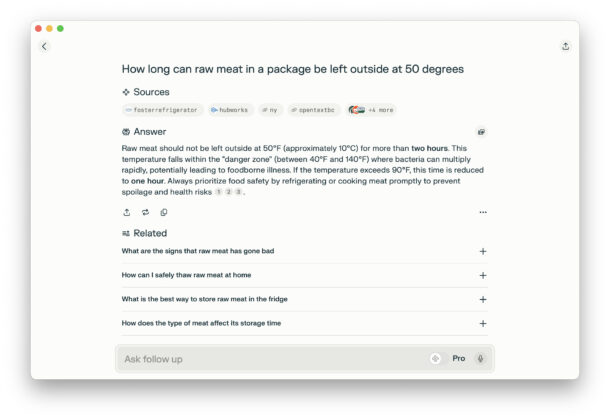
Task: Open the answer's three-dot more options
Action: [483, 212]
